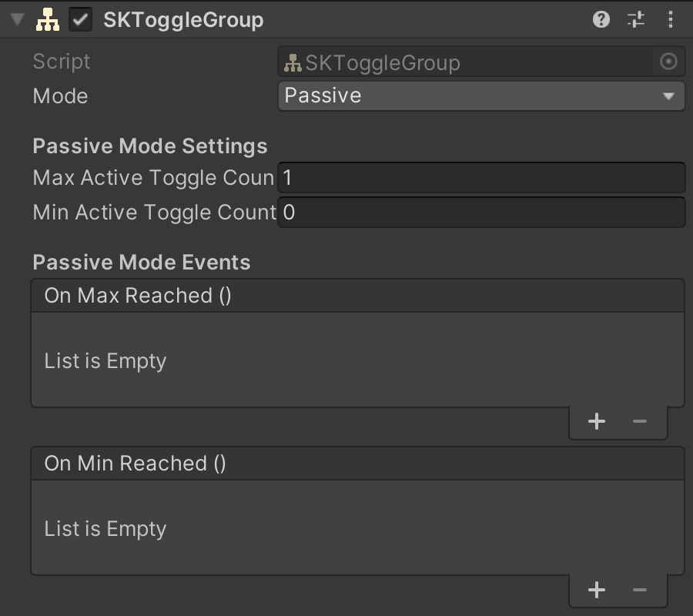
Task: Add a listener to On Max Reached
Action: [x=597, y=421]
